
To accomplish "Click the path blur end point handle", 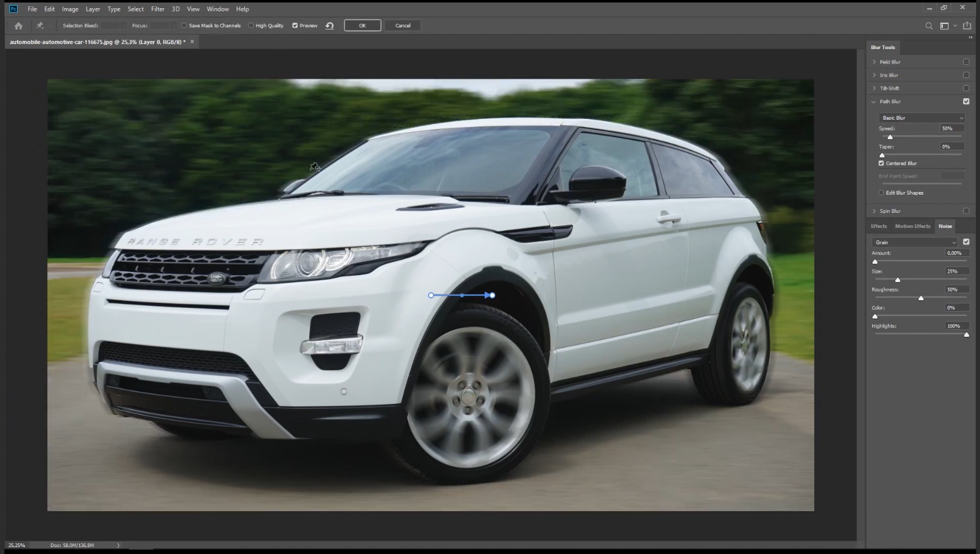I will tap(492, 295).
